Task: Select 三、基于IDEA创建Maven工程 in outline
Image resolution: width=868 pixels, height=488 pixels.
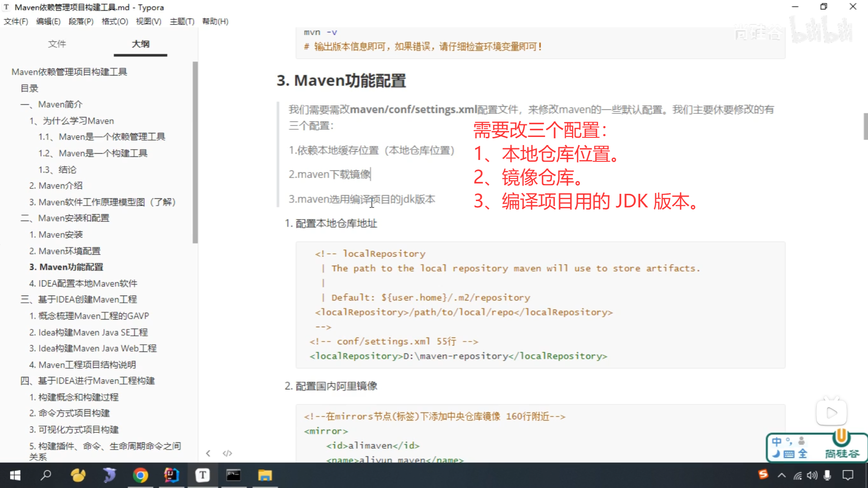Action: [78, 300]
